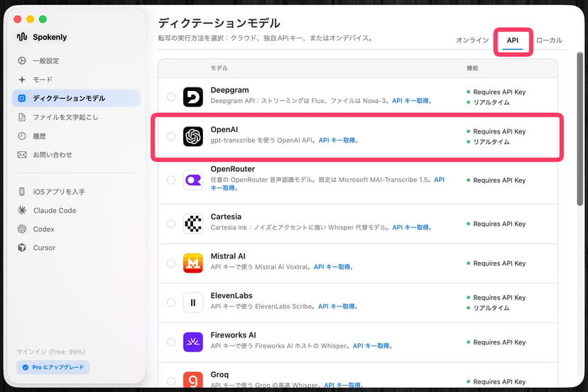
Task: Click リアルタイム label in OpenAI row
Action: click(x=491, y=142)
